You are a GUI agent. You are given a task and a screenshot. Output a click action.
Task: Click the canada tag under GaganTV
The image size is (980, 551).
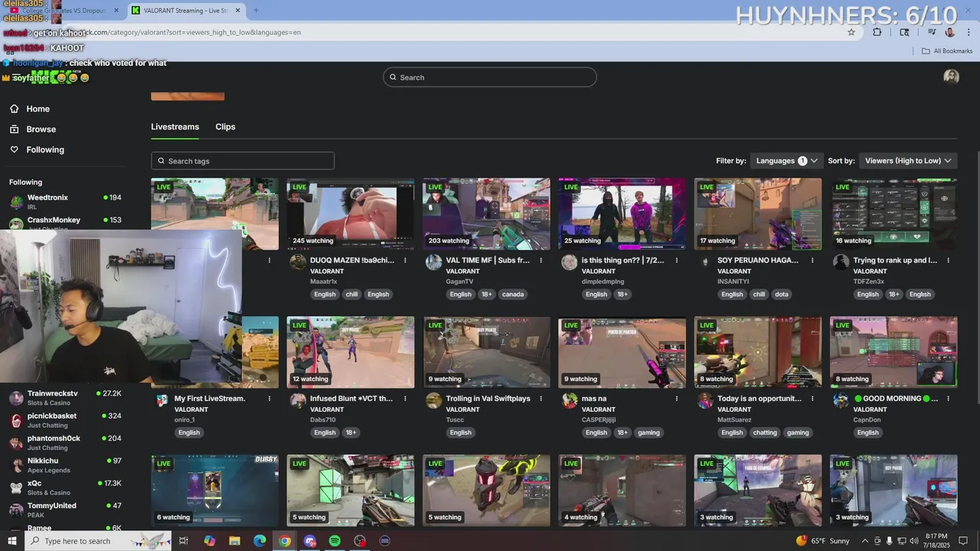513,294
